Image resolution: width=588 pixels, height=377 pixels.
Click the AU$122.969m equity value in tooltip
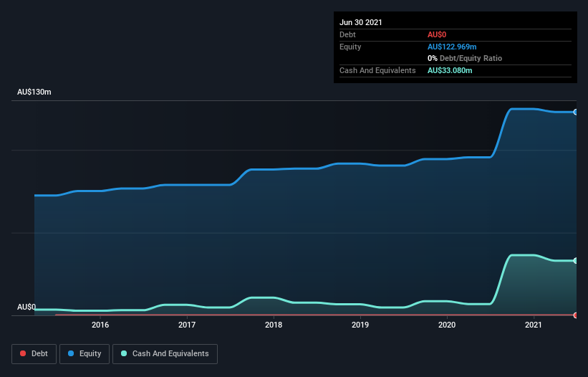[452, 47]
